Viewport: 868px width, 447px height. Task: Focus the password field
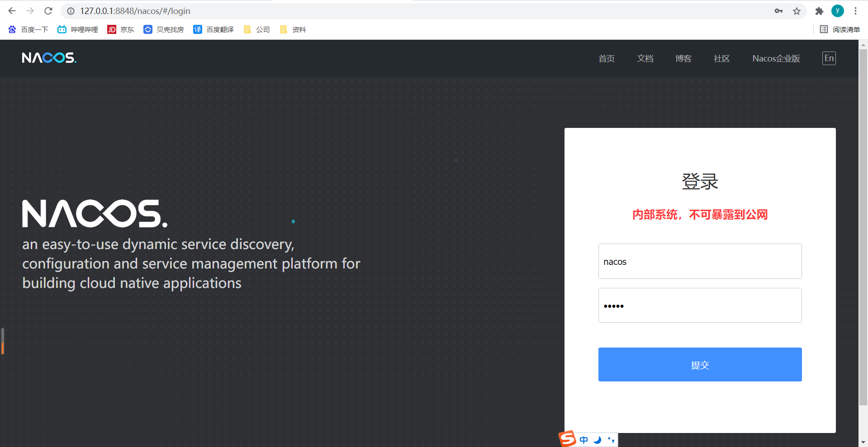pos(700,306)
